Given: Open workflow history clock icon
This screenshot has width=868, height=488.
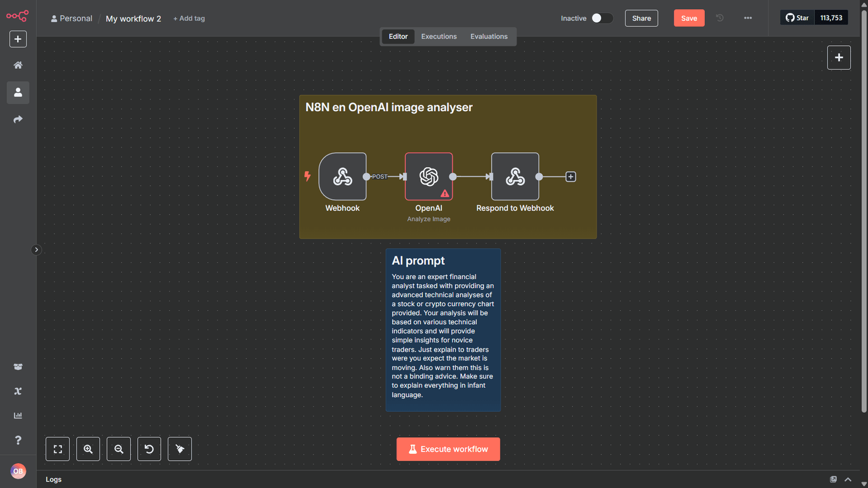Looking at the screenshot, I should (720, 18).
